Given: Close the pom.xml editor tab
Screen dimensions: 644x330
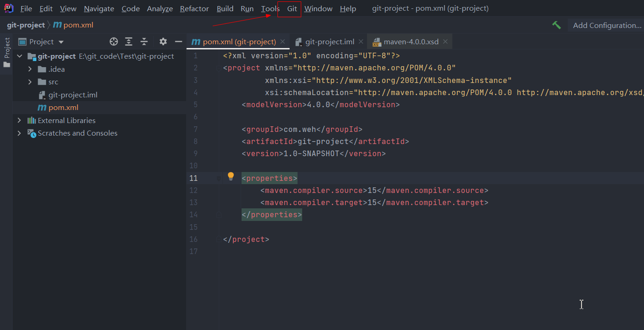Looking at the screenshot, I should (x=283, y=42).
